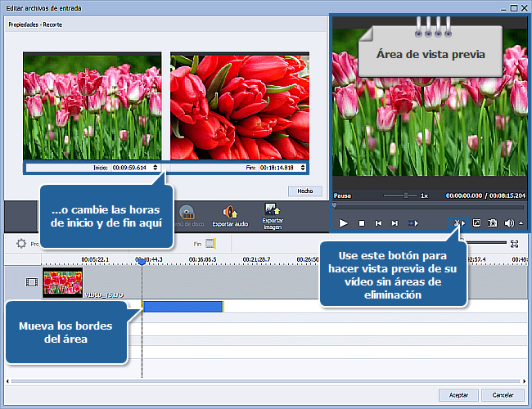This screenshot has height=409, width=532.
Task: Adjust the Fin time stepper arrows
Action: [x=304, y=168]
